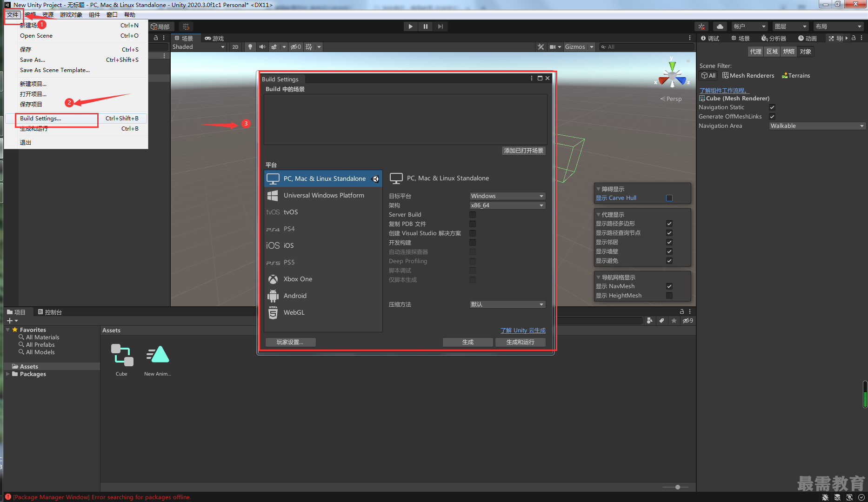Open the 目标平台 Windows dropdown
868x502 pixels.
(x=507, y=196)
